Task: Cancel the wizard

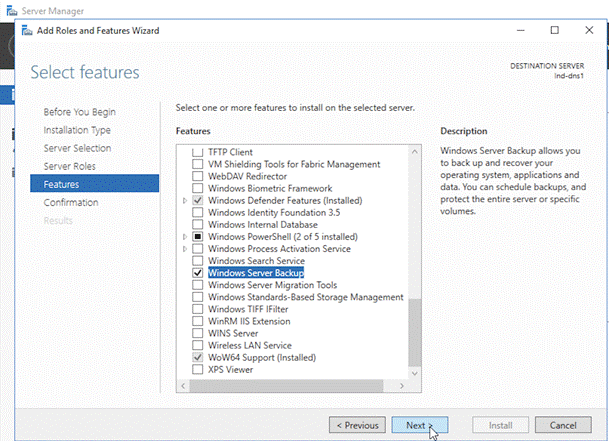Action: tap(563, 425)
